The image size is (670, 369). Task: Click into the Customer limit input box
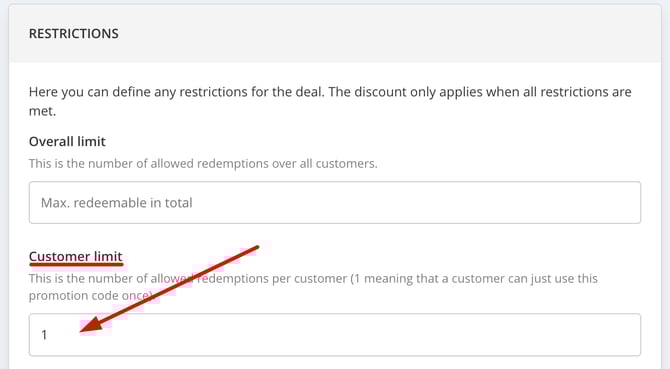point(335,334)
